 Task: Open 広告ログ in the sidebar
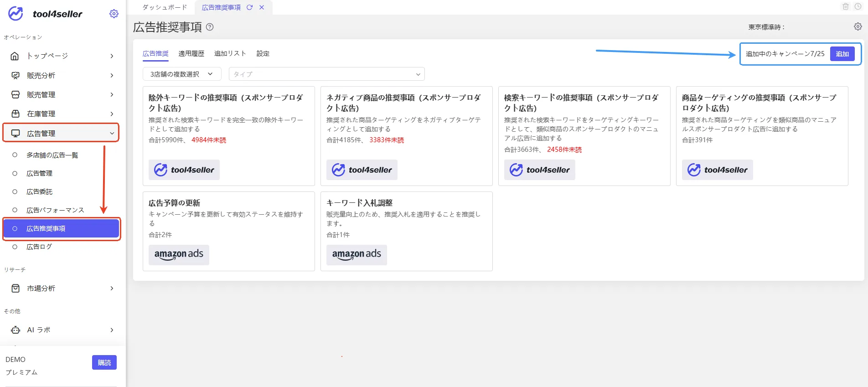click(40, 247)
